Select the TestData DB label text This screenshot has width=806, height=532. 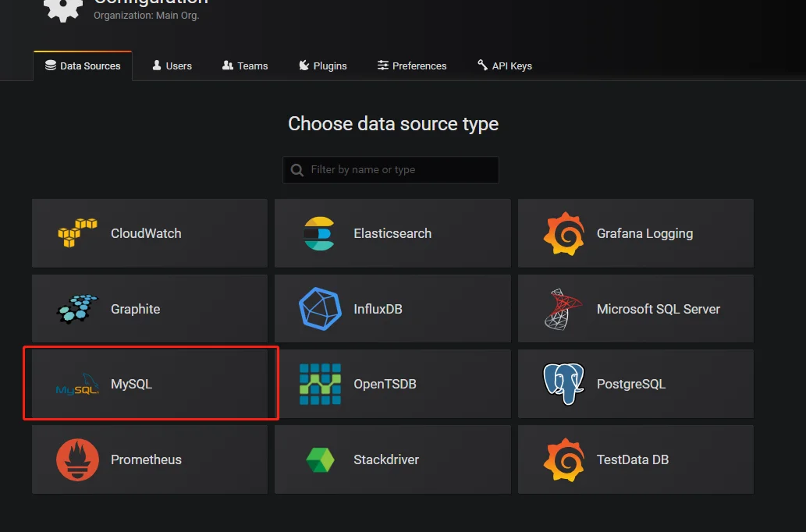click(x=632, y=459)
